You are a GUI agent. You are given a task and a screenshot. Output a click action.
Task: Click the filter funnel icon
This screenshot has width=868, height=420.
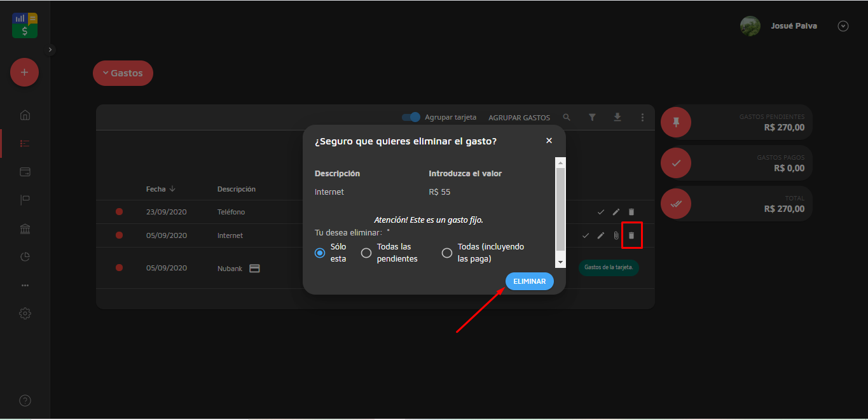tap(592, 118)
